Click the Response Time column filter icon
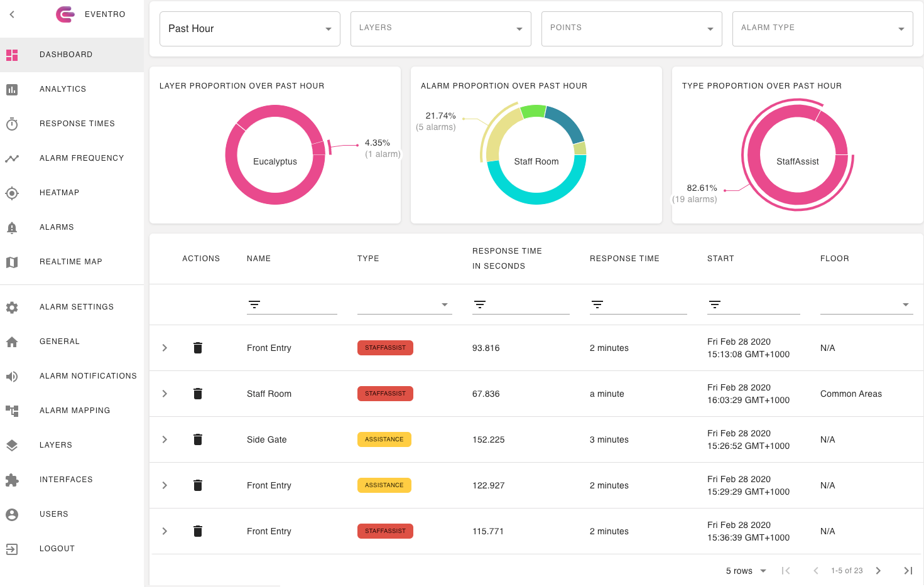This screenshot has height=587, width=924. pos(597,304)
